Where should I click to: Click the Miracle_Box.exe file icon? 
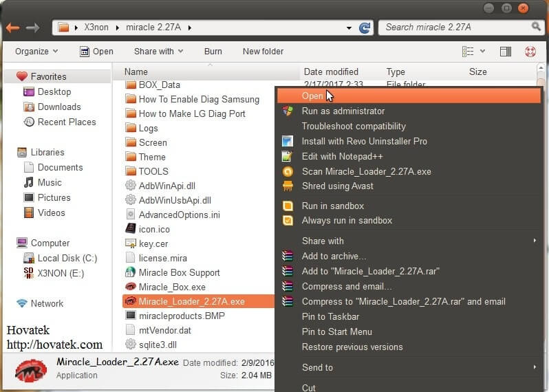(131, 287)
